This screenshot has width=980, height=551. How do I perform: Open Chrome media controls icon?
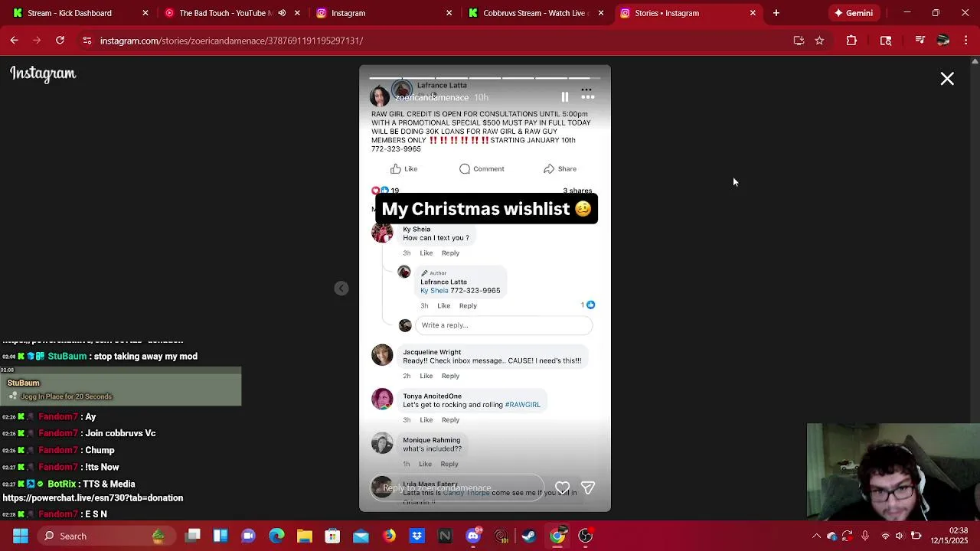click(920, 41)
